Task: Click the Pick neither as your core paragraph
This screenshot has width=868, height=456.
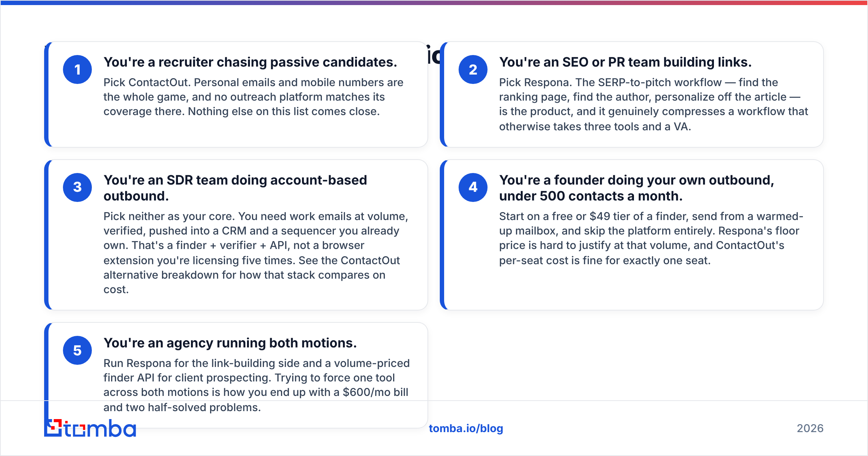Action: 256,253
